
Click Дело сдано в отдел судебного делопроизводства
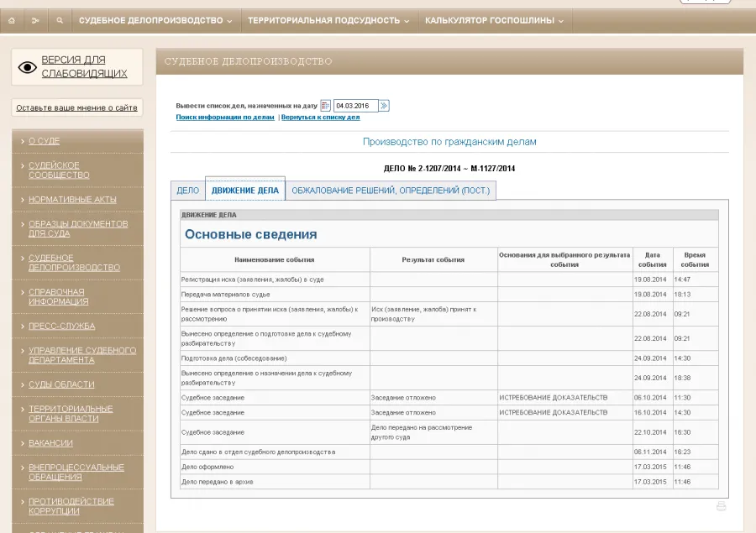(x=258, y=452)
